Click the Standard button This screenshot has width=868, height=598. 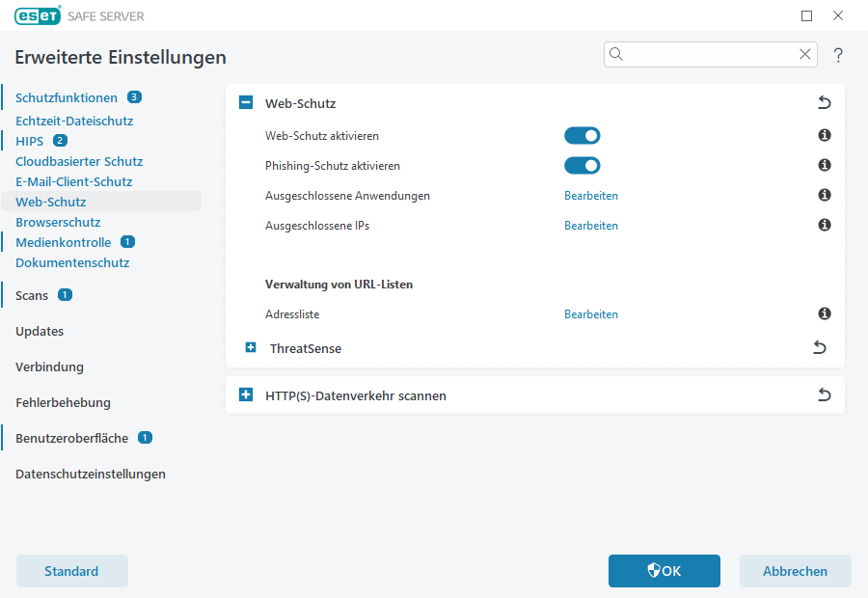pyautogui.click(x=71, y=570)
